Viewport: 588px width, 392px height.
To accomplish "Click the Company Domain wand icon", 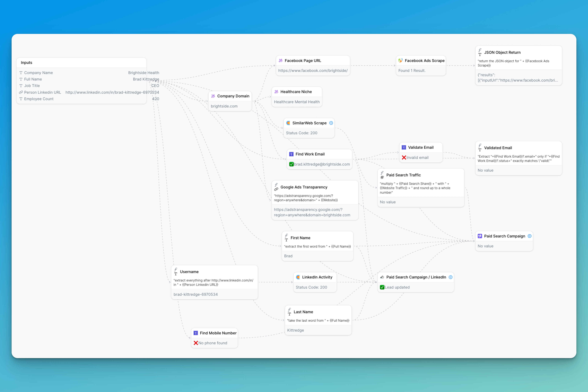I will coord(213,96).
